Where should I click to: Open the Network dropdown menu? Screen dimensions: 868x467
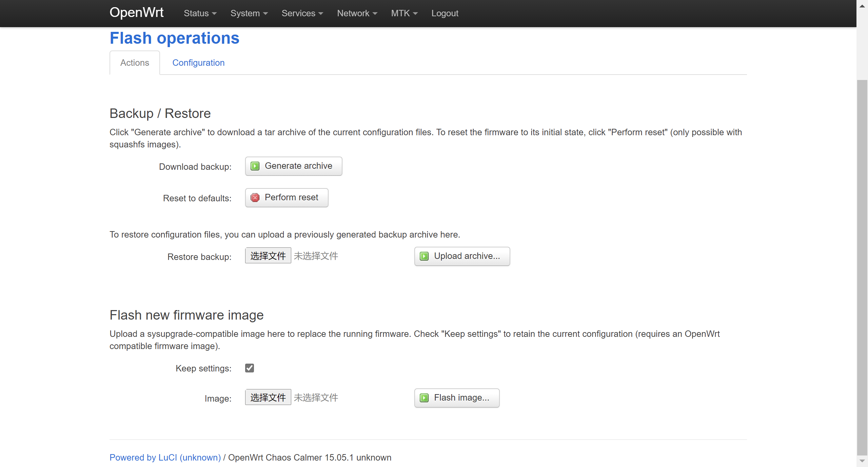pyautogui.click(x=357, y=13)
